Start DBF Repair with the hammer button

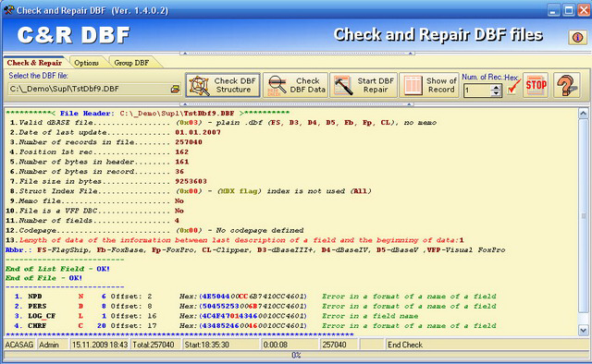[x=364, y=85]
